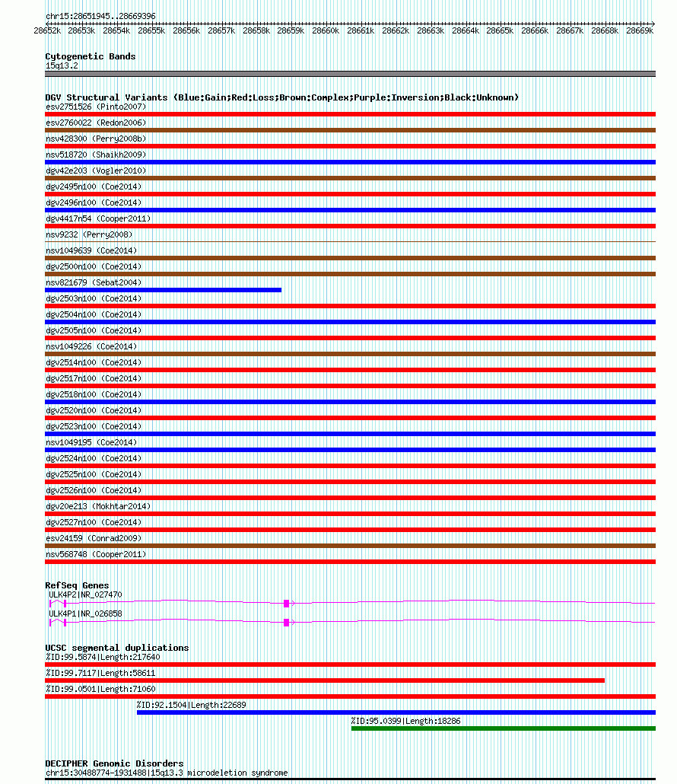Screen dimensions: 677x784
Task: Click the red bar under nsv568748
Action: click(350, 562)
